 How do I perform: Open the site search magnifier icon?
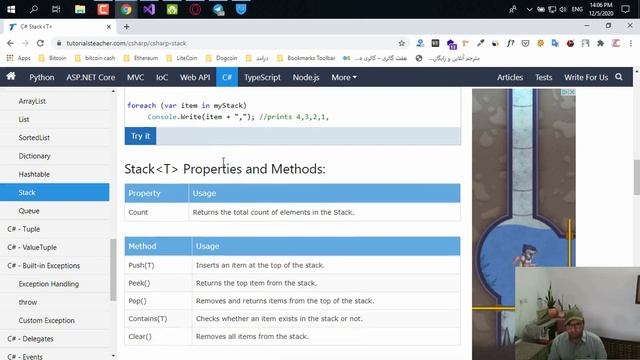(619, 77)
